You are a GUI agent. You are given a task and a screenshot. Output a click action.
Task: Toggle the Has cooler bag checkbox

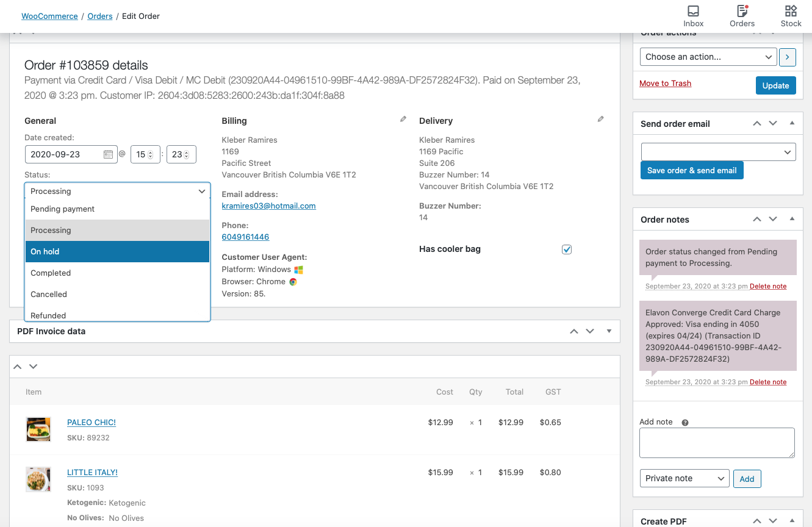(567, 249)
